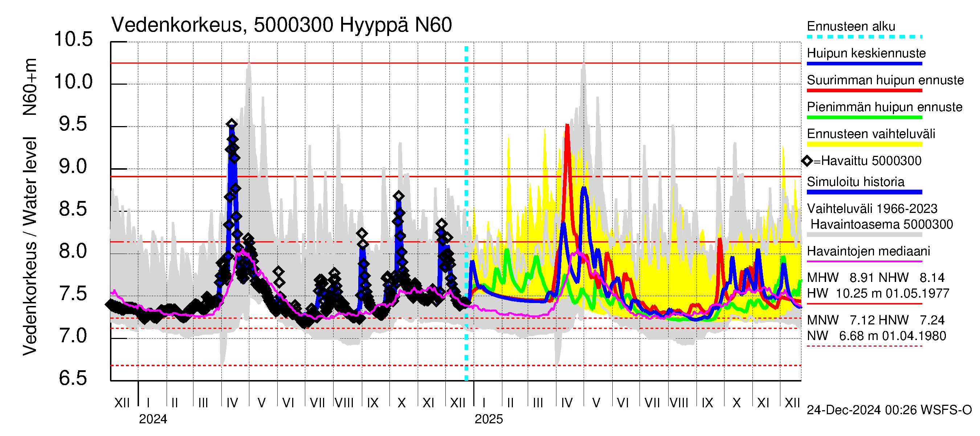
Task: Click the y-axis value '10.0'
Action: coord(73,81)
